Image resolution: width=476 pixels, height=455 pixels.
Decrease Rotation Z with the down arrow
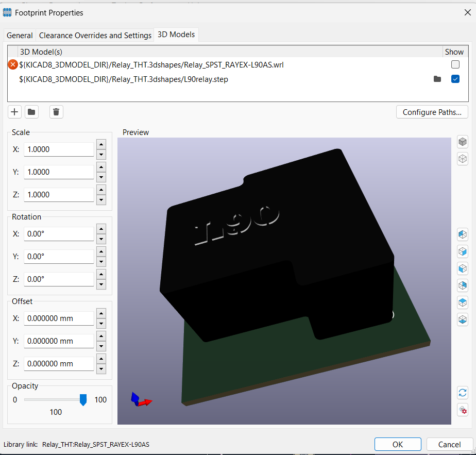click(101, 284)
